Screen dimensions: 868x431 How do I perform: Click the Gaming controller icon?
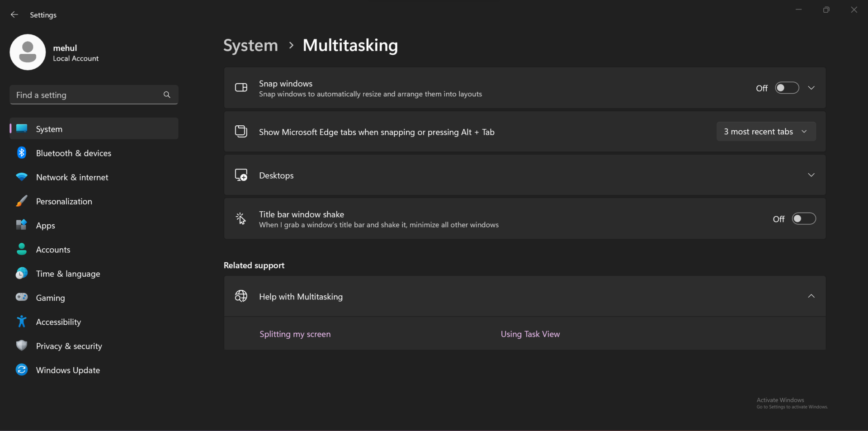coord(22,298)
